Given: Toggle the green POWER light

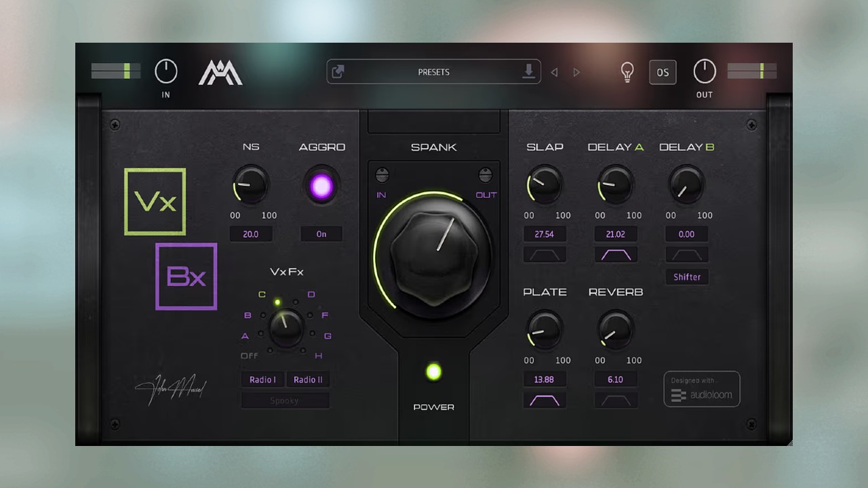Looking at the screenshot, I should [x=433, y=371].
